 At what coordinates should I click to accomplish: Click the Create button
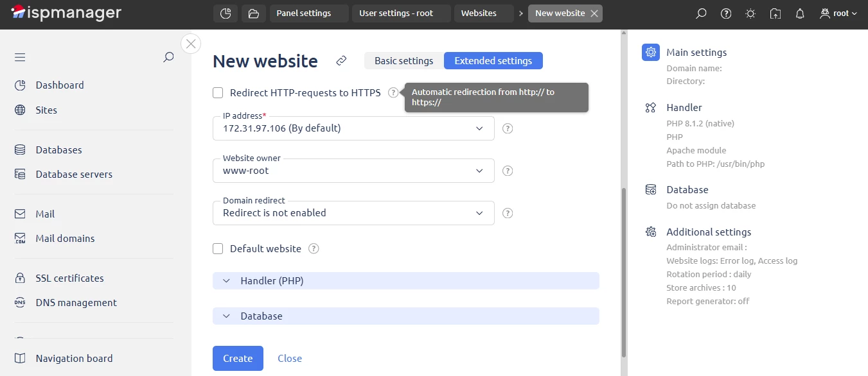tap(238, 358)
